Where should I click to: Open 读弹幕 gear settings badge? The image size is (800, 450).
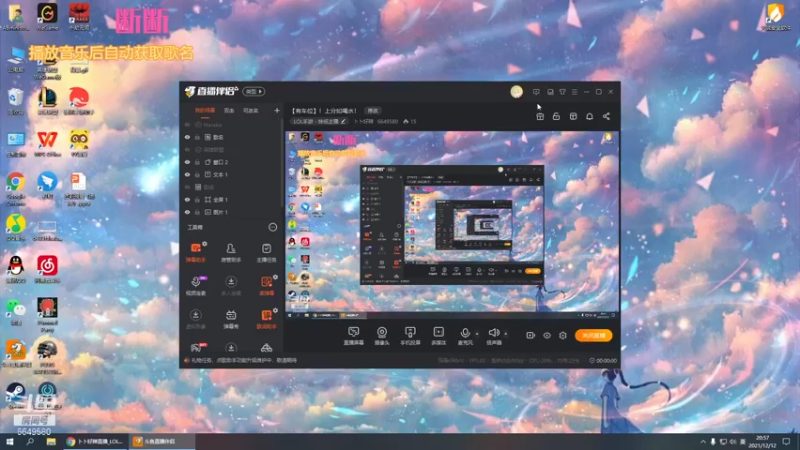[276, 277]
